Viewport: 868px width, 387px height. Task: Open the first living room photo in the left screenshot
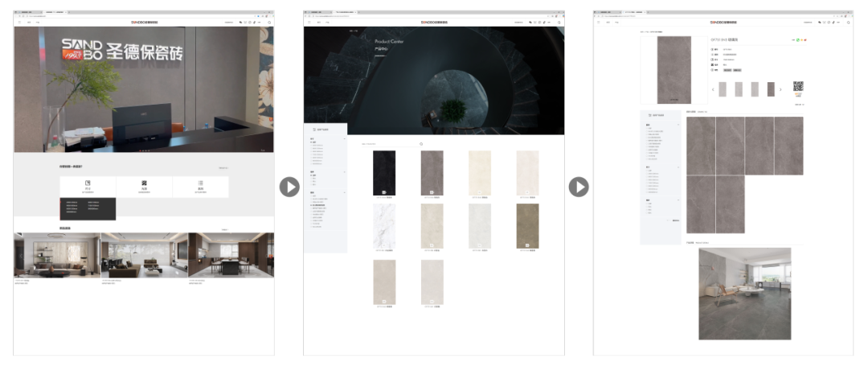tap(56, 255)
